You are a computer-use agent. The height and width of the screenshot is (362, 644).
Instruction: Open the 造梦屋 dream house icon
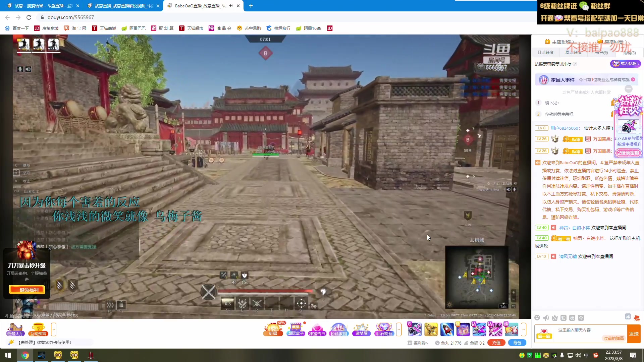click(361, 329)
